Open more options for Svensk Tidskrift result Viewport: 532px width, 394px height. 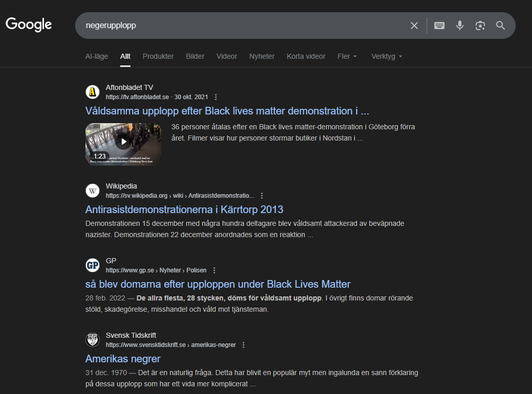(243, 345)
